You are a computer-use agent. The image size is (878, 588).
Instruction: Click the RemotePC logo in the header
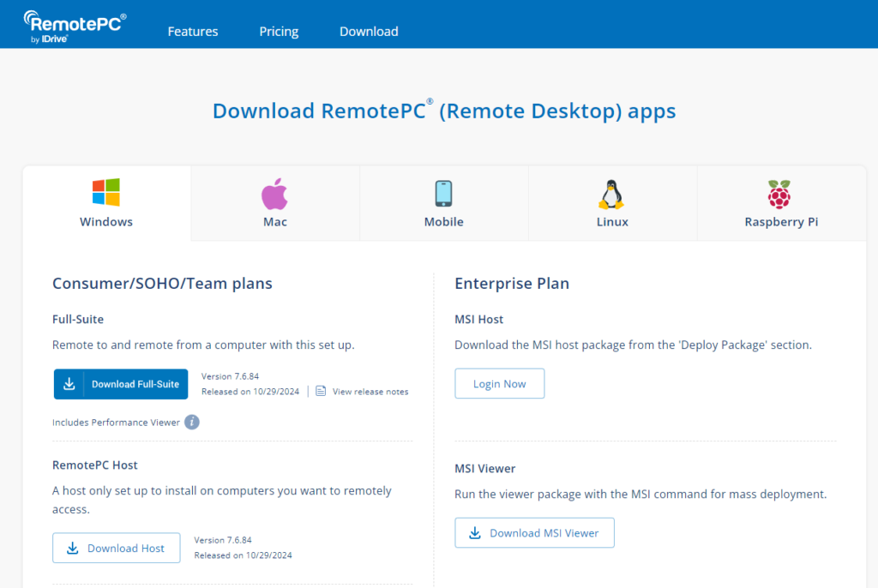pos(75,26)
